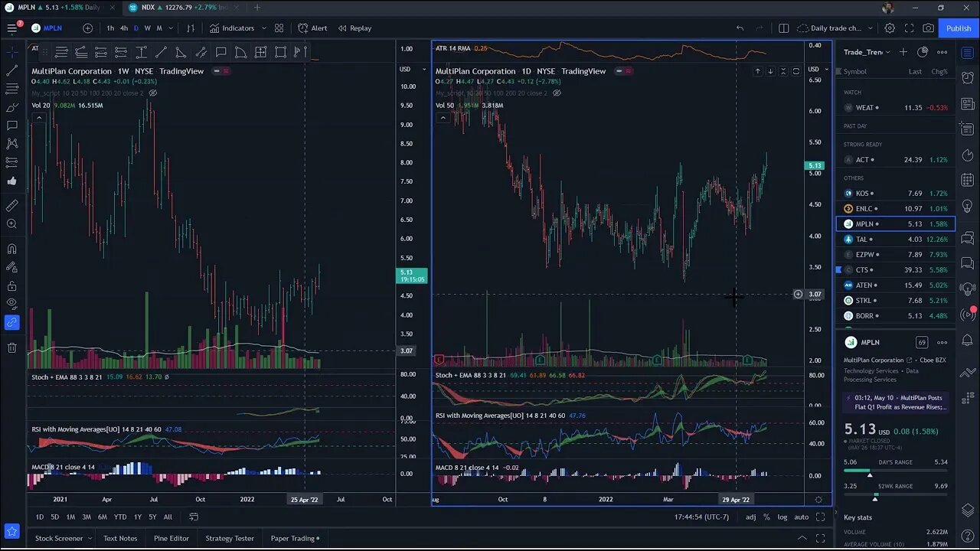Open the Daily trade chart layout menu

pos(836,28)
